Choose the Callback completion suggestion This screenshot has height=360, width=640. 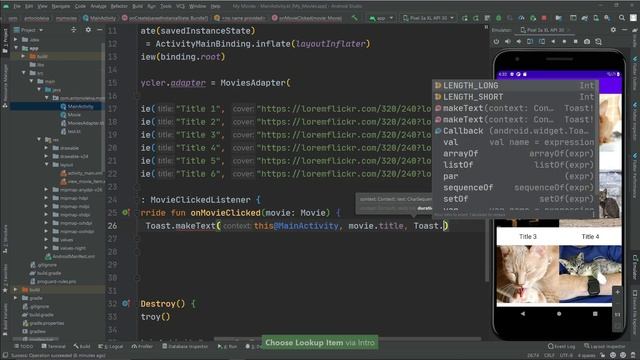coord(515,131)
